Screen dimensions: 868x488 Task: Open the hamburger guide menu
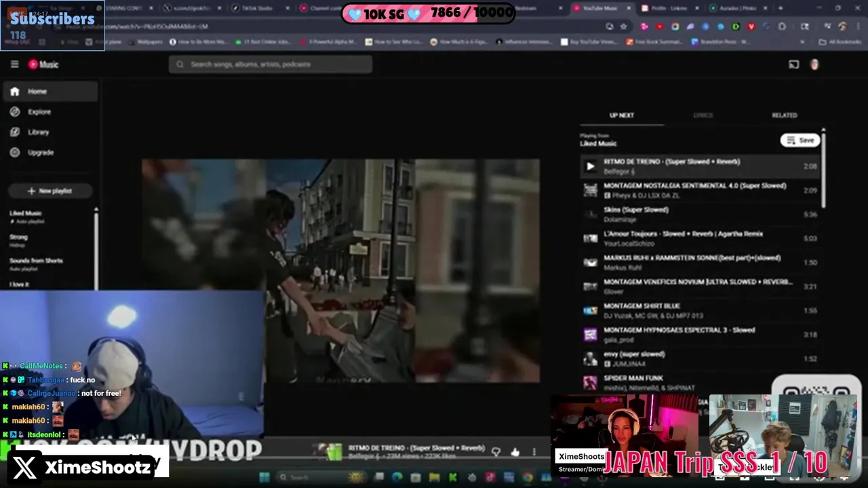[14, 64]
